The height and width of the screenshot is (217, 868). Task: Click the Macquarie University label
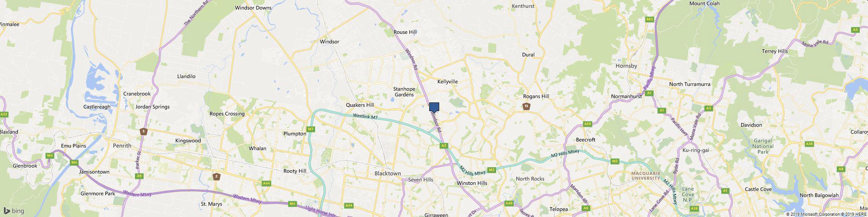[x=646, y=176]
